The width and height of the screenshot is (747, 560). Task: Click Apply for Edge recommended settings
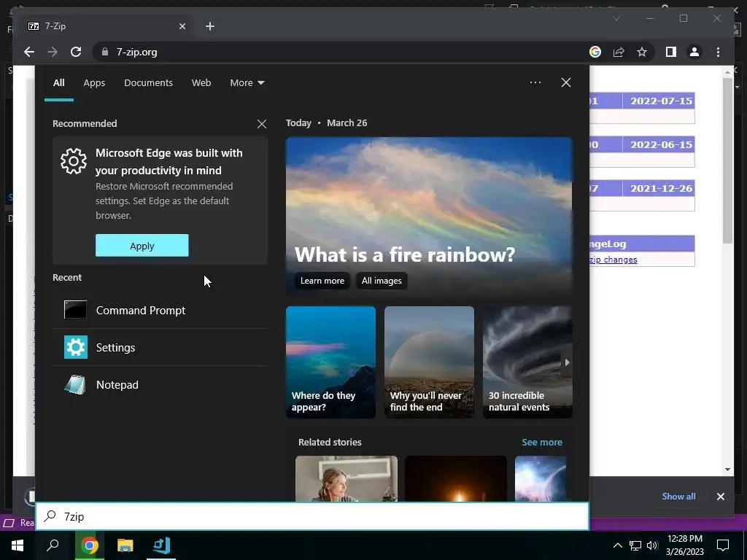(142, 245)
